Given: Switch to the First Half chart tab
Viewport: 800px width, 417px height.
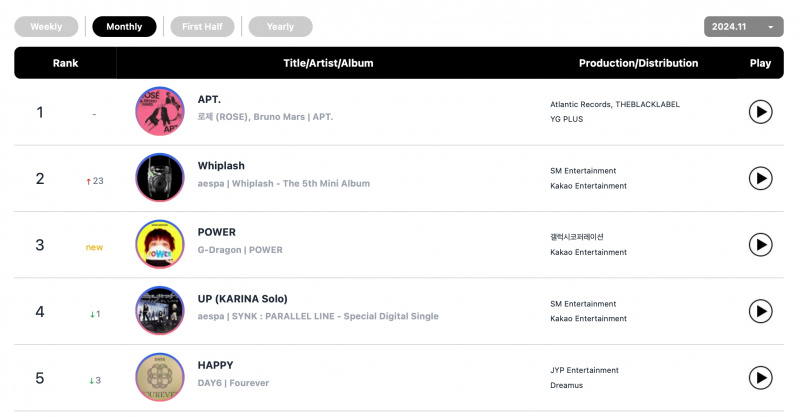Looking at the screenshot, I should [202, 27].
